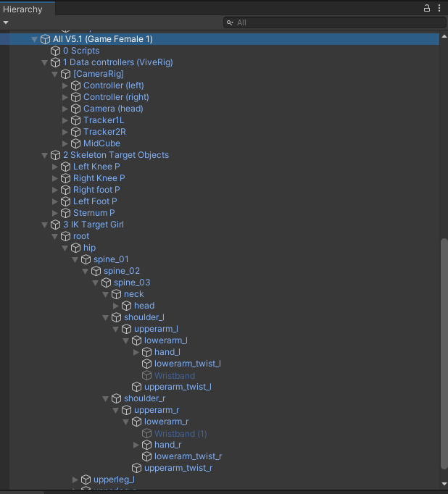Collapse the root bone node
Screen dimensions: 448x494
pos(54,237)
